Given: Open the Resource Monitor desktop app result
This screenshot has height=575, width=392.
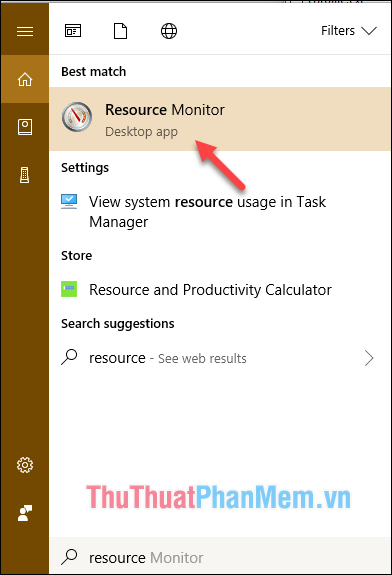Looking at the screenshot, I should (220, 119).
